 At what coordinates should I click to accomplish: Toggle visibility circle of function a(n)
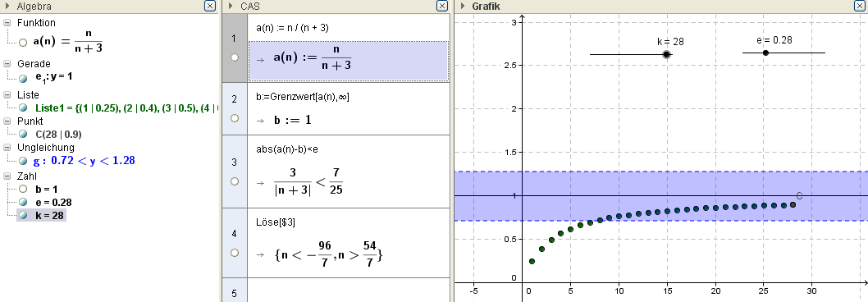pos(23,42)
